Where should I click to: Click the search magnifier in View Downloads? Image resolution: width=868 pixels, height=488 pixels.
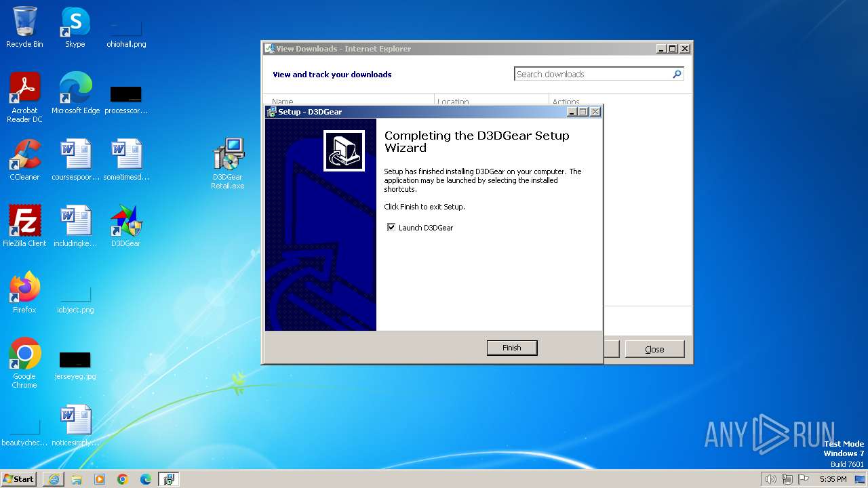677,75
